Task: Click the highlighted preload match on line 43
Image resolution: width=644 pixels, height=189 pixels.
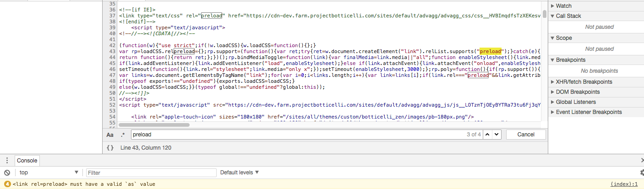Action: coord(490,51)
